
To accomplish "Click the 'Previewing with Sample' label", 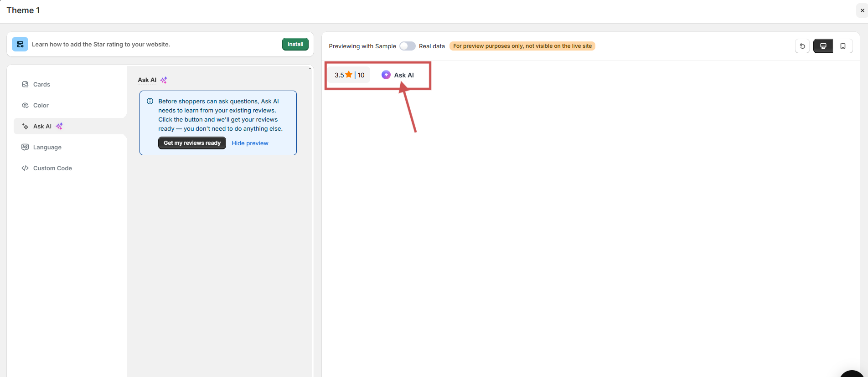I will (362, 46).
